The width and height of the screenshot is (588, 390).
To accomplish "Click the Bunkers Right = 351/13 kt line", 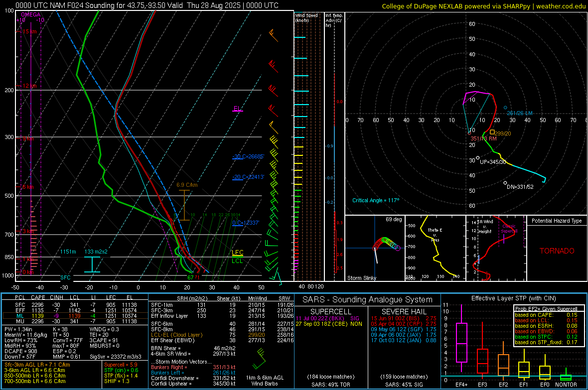I will 193,368.
